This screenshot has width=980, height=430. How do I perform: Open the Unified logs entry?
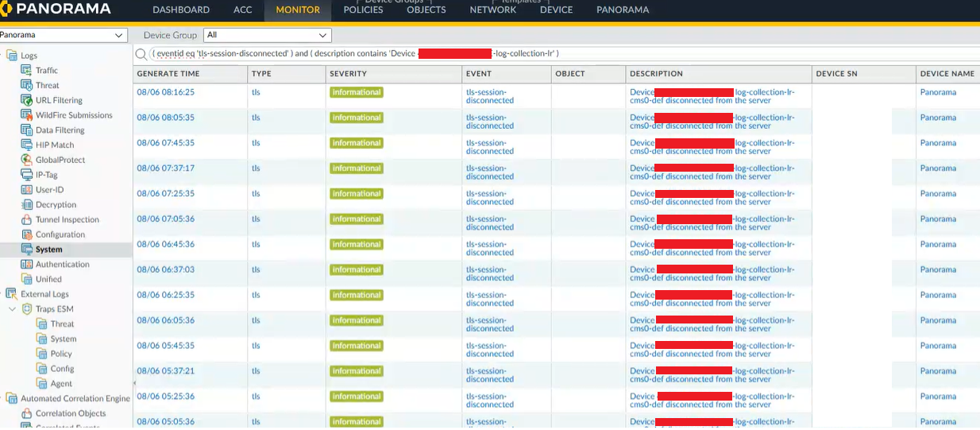coord(48,279)
